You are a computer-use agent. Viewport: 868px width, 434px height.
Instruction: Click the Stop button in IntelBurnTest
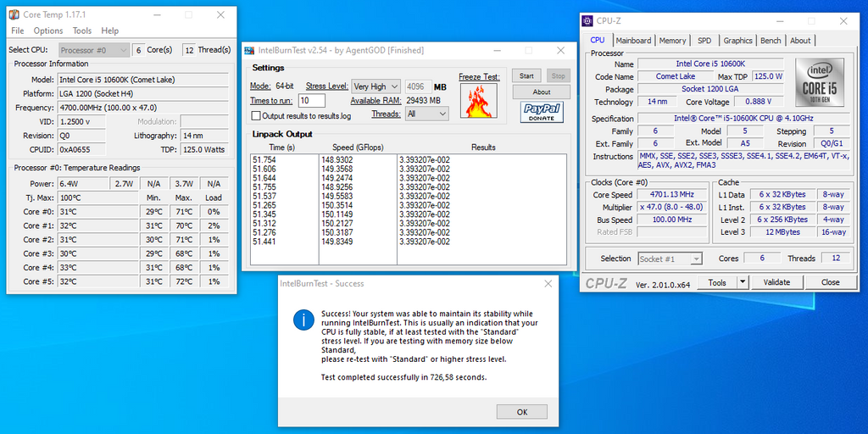click(559, 75)
